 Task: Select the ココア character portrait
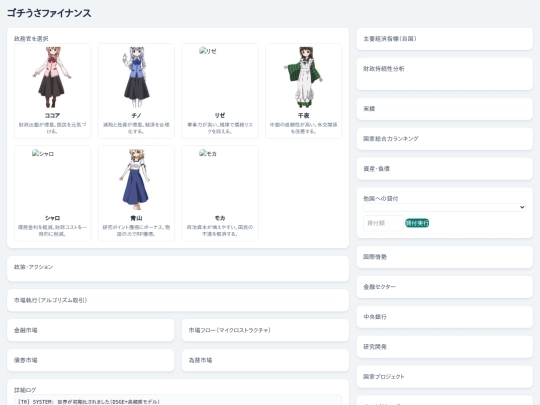52,77
